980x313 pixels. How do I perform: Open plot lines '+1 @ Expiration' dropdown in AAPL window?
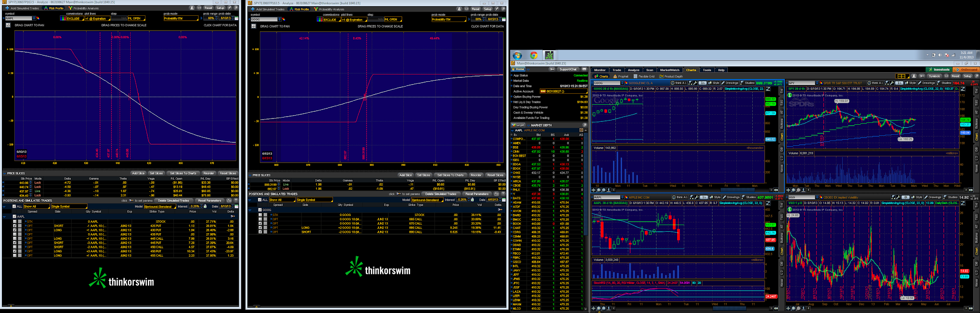tap(97, 19)
